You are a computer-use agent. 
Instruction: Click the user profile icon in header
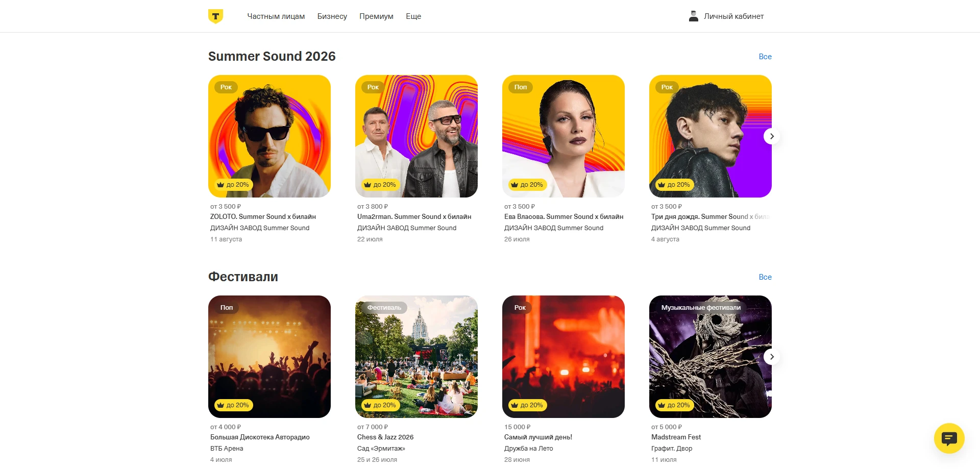click(x=693, y=16)
